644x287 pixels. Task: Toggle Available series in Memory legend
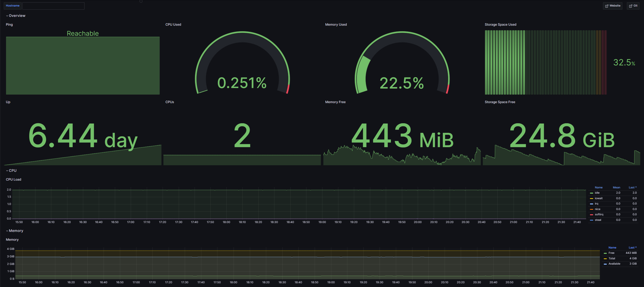point(614,264)
